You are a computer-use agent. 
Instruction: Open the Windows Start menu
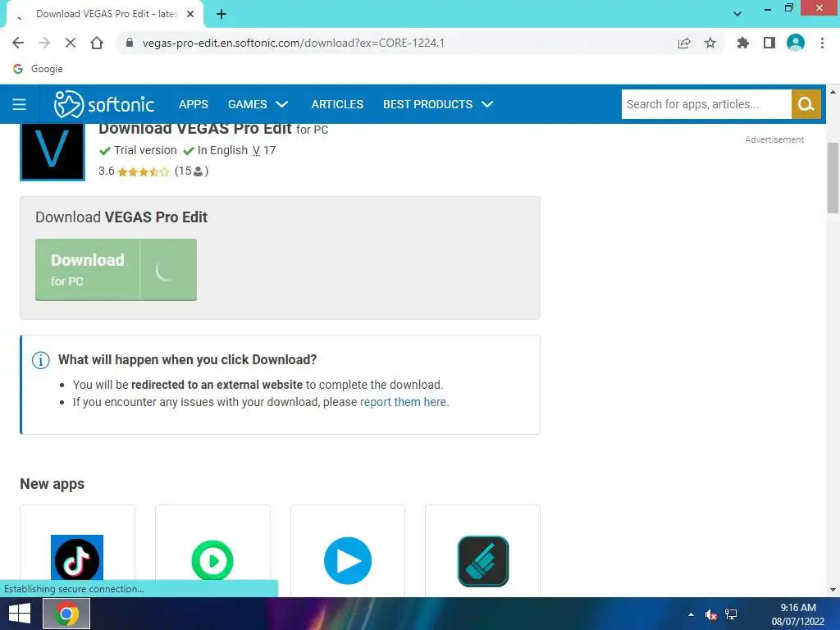(x=20, y=614)
